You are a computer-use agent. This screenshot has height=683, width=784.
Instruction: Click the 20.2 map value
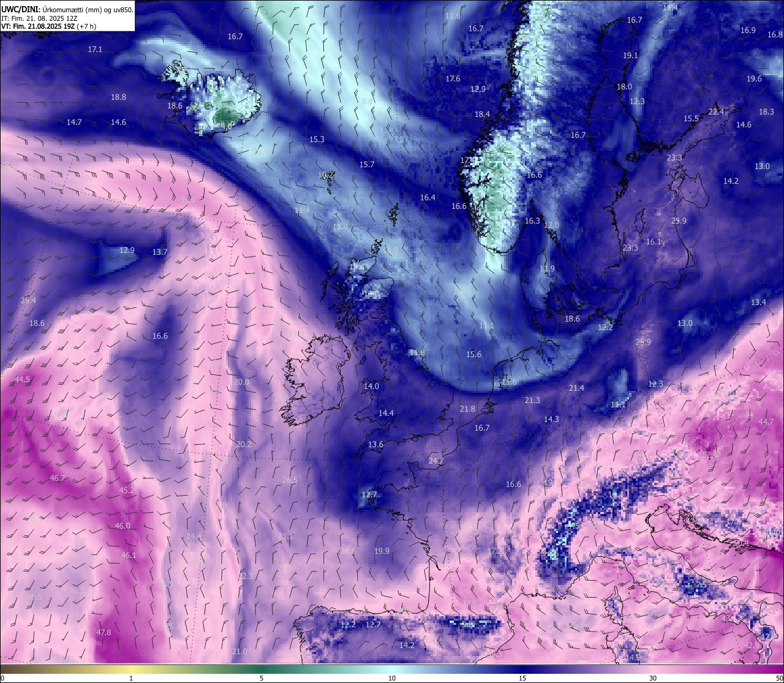click(244, 444)
